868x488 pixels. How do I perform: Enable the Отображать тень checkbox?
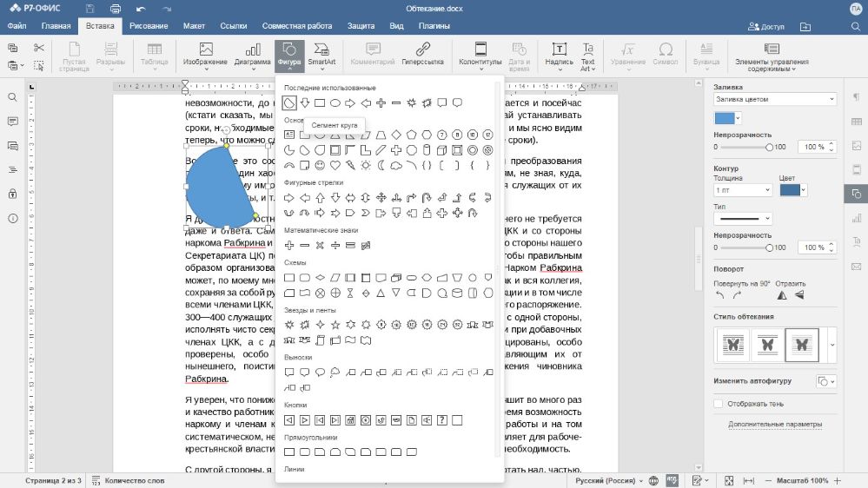719,404
